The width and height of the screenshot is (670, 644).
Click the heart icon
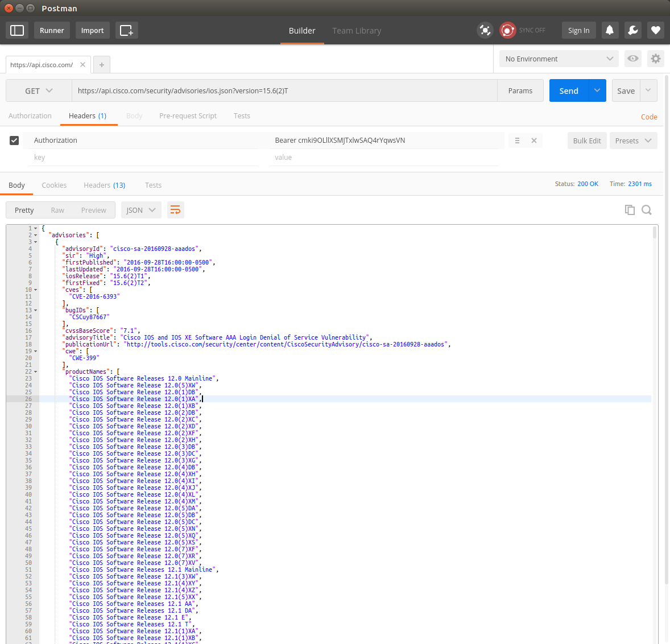[x=655, y=31]
